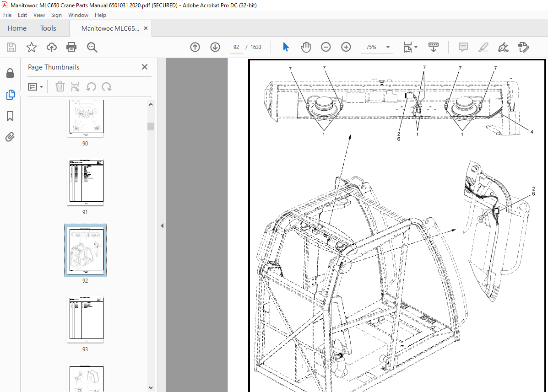This screenshot has width=548, height=392.
Task: Open the read mode scrolling icon
Action: pos(434,47)
